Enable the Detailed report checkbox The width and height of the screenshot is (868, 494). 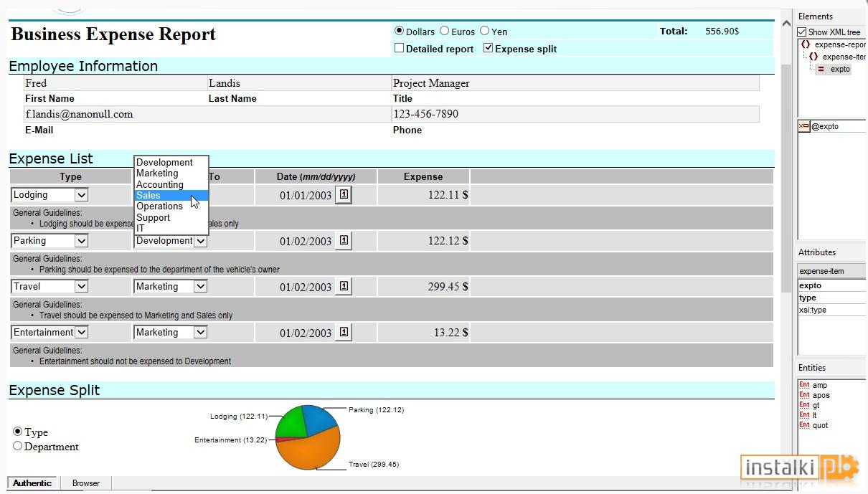coord(400,48)
